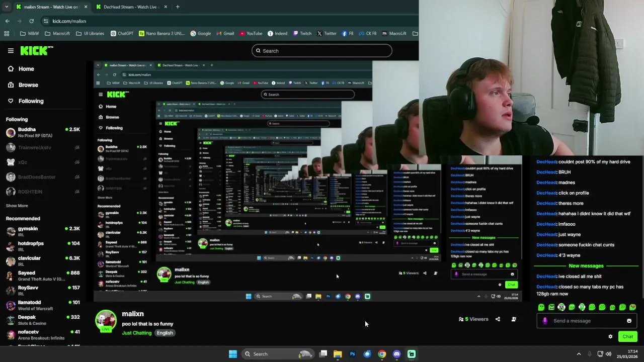This screenshot has height=362, width=644.
Task: Click the English language tag
Action: click(165, 333)
